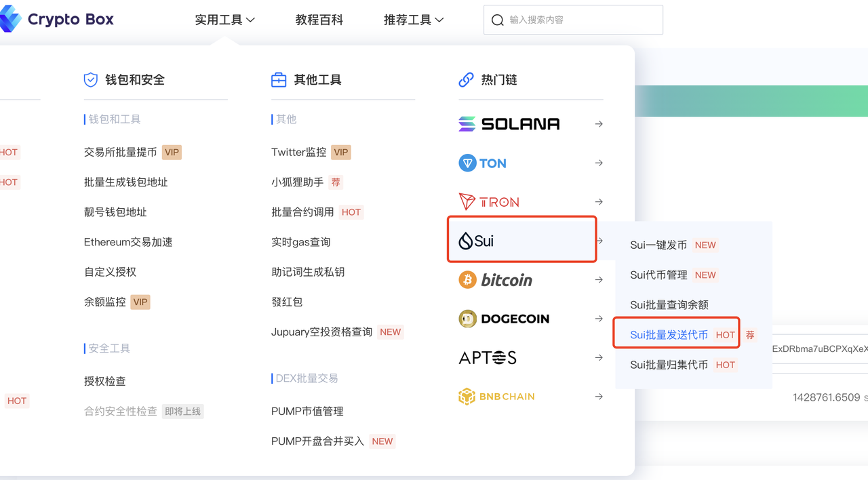Click the briefcase icon beside 其他工具
Image resolution: width=868 pixels, height=480 pixels.
(279, 80)
